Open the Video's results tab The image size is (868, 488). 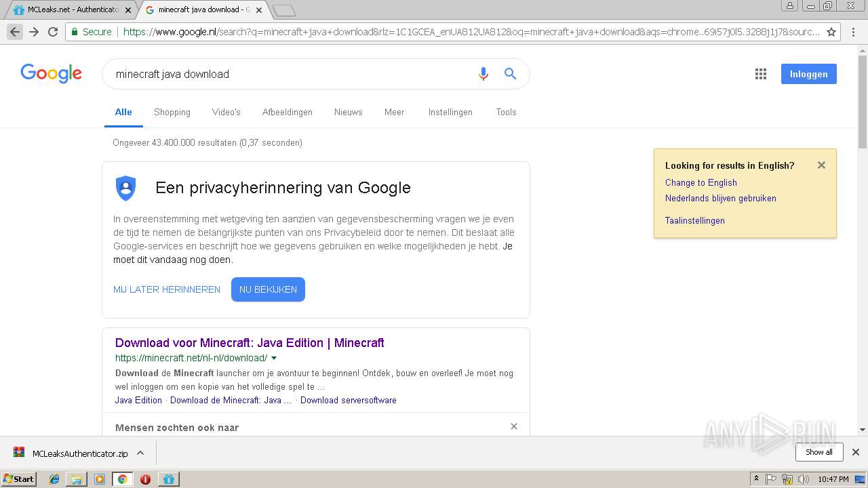pyautogui.click(x=226, y=112)
